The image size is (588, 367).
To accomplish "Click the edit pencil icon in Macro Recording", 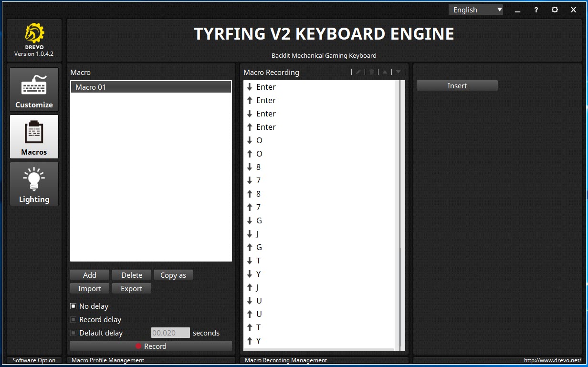I will coord(358,72).
